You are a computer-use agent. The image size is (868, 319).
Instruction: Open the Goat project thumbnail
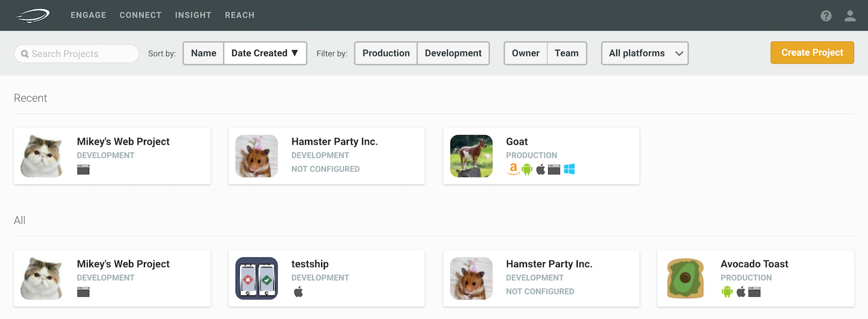point(471,156)
